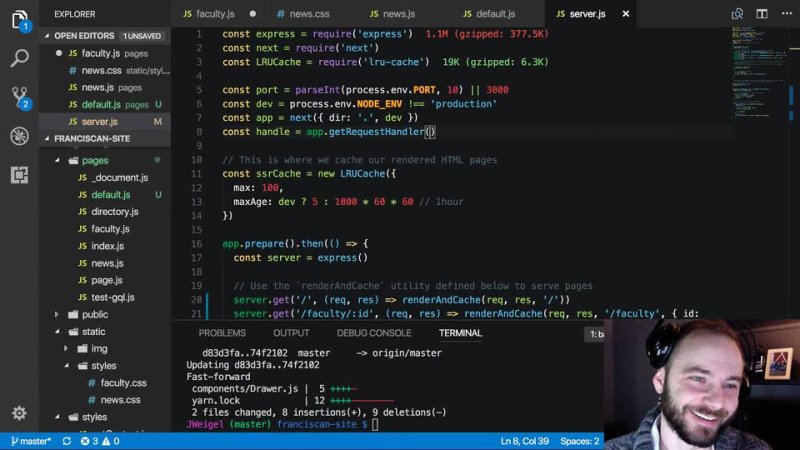This screenshot has height=450, width=800.
Task: Switch to the default.js editor tab
Action: pos(489,14)
